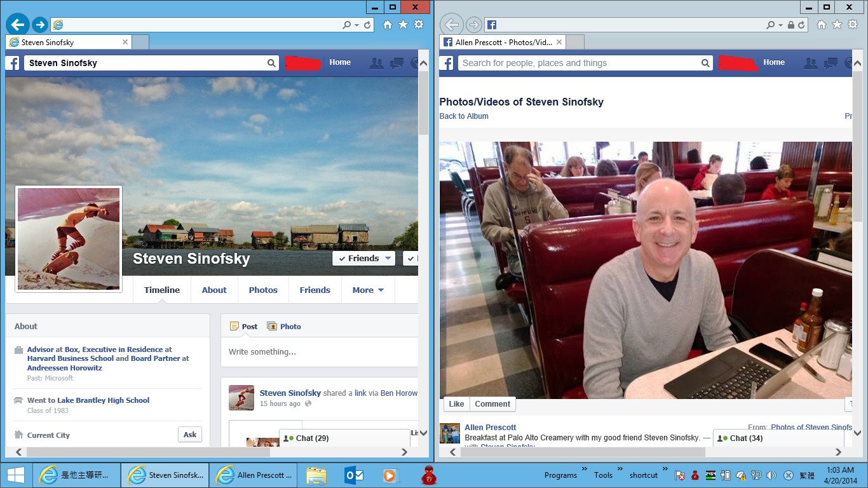The image size is (868, 488).
Task: Open friend requests icon in right window
Action: [811, 63]
